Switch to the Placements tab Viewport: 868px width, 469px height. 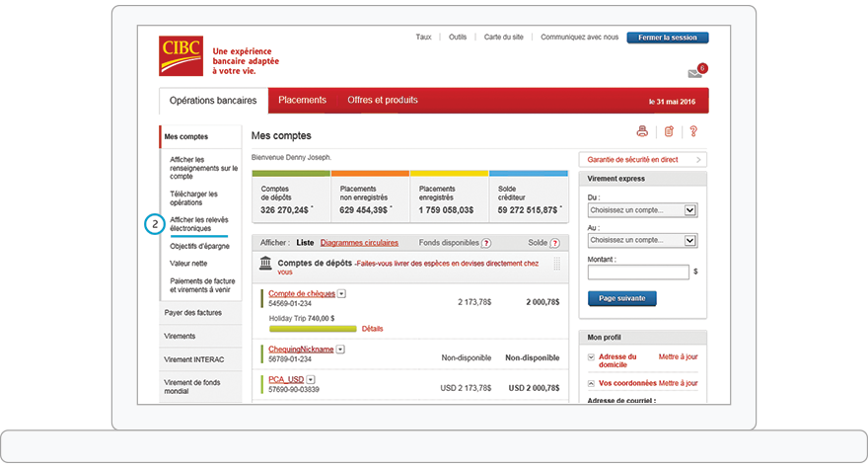pos(302,101)
